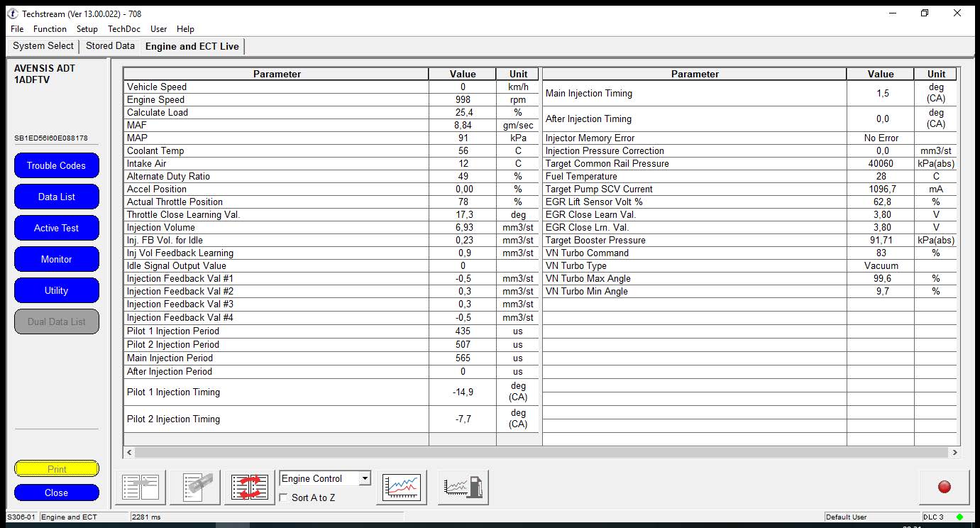Open the selected data list view icon

140,486
